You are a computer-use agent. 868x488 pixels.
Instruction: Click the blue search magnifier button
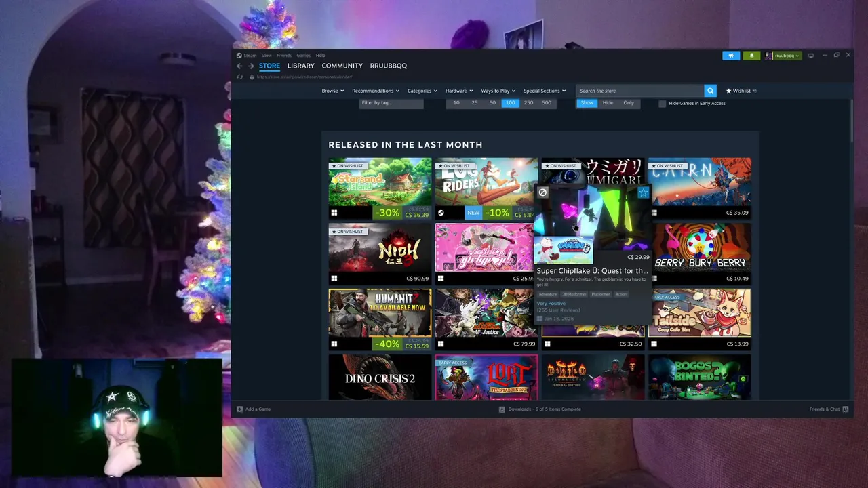tap(710, 91)
